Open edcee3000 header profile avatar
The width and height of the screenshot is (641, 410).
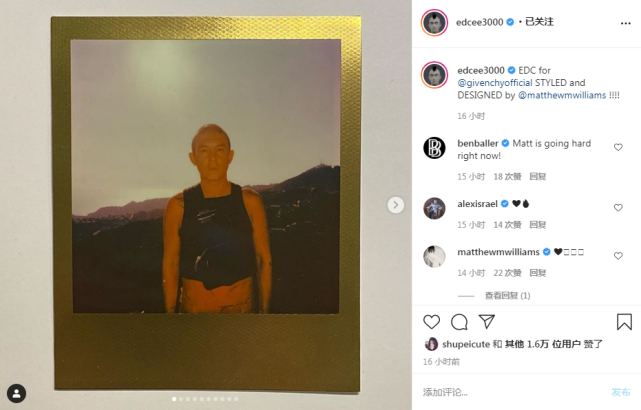(434, 22)
